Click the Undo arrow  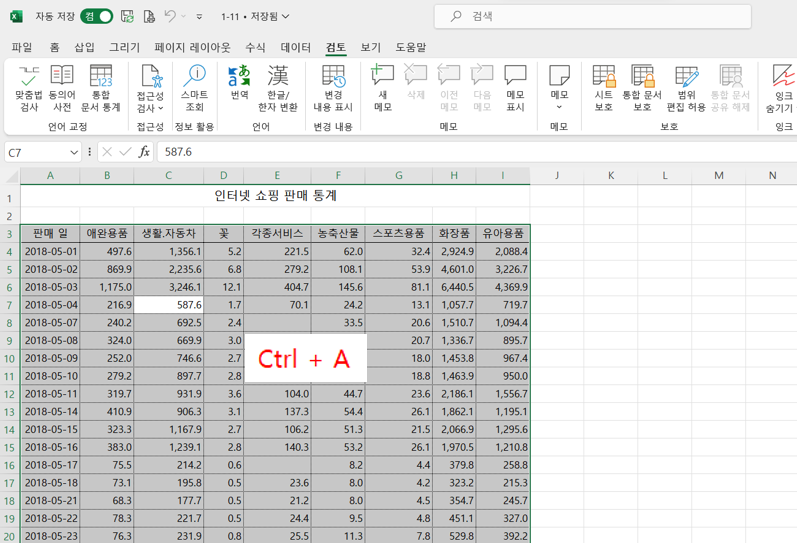click(x=170, y=16)
